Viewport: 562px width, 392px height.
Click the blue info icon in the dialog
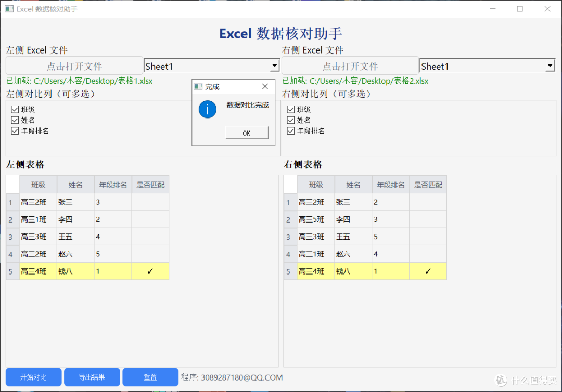click(208, 109)
